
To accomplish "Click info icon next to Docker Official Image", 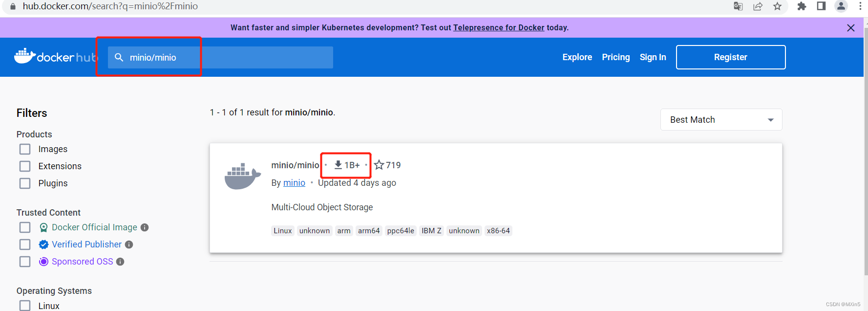I will point(145,227).
